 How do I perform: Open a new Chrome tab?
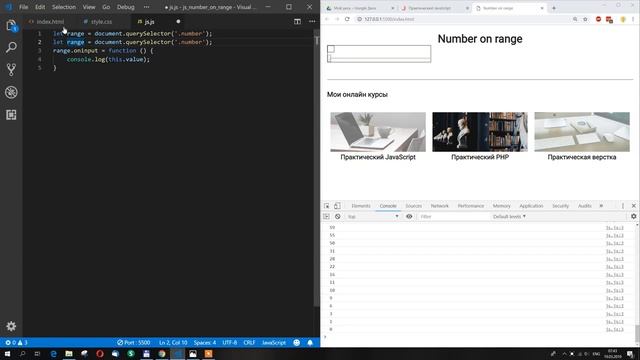tap(554, 8)
